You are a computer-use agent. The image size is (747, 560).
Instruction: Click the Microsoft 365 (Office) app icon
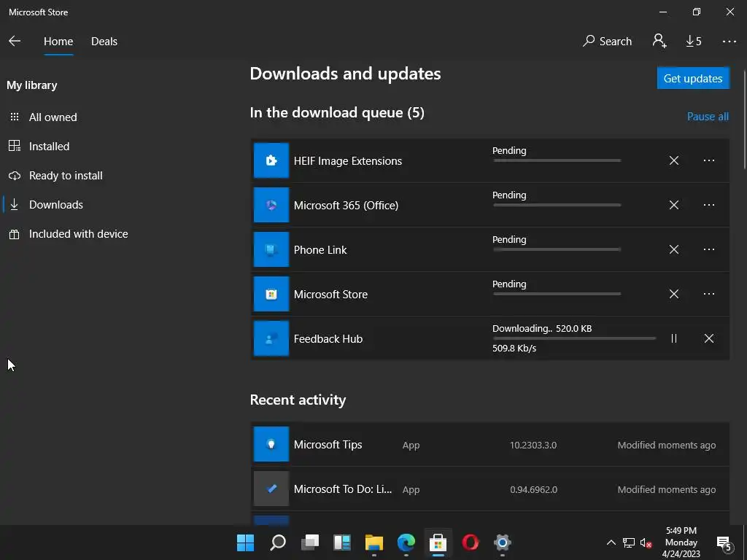click(271, 205)
